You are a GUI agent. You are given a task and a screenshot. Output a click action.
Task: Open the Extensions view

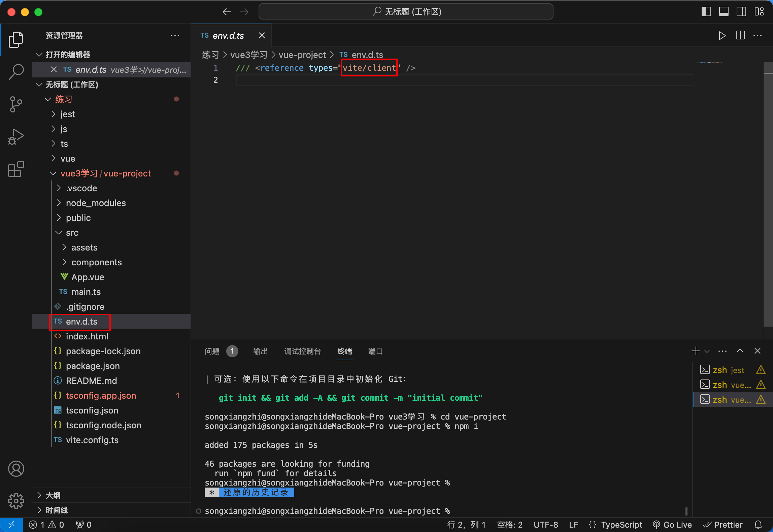tap(15, 169)
